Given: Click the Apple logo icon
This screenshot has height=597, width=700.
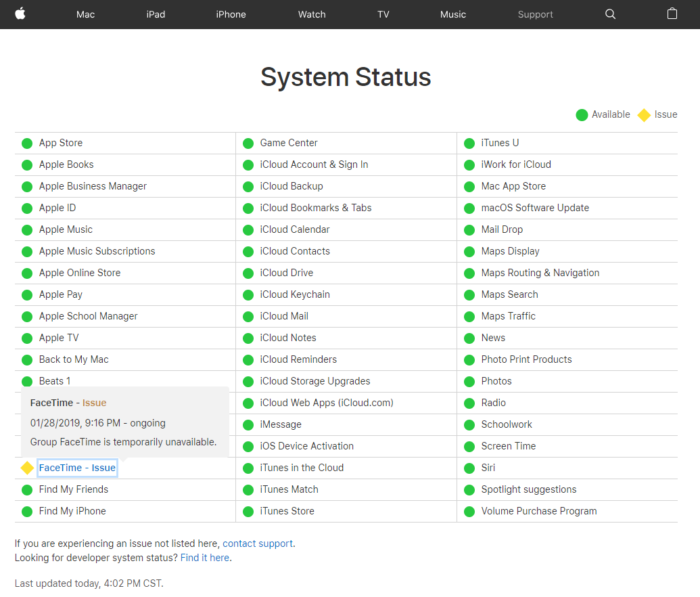Looking at the screenshot, I should (x=20, y=14).
